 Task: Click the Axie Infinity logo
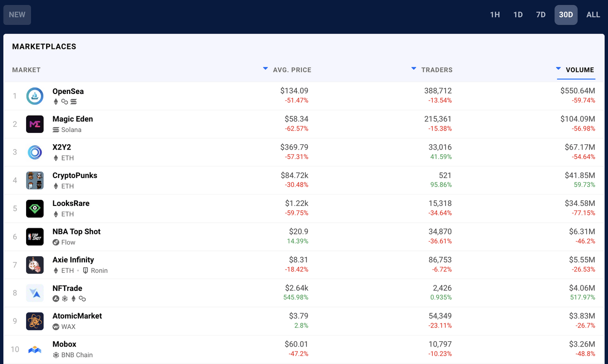(x=35, y=265)
